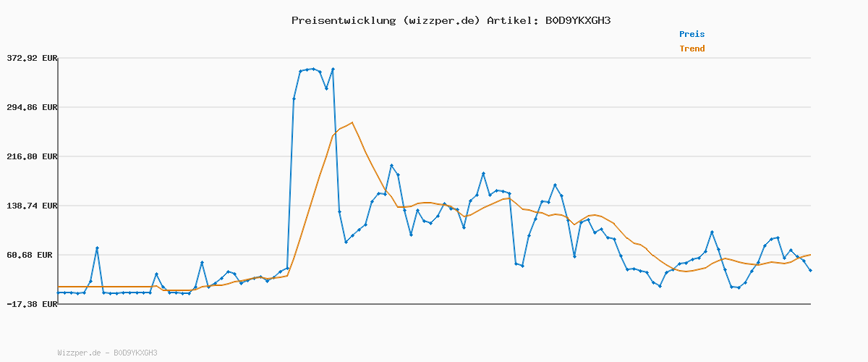This screenshot has width=868, height=362.
Task: Click blue price peak just below 216.80 gridline
Action: click(391, 166)
